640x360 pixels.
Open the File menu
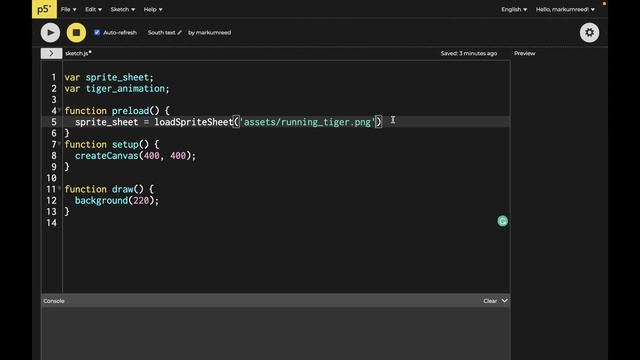coord(69,9)
